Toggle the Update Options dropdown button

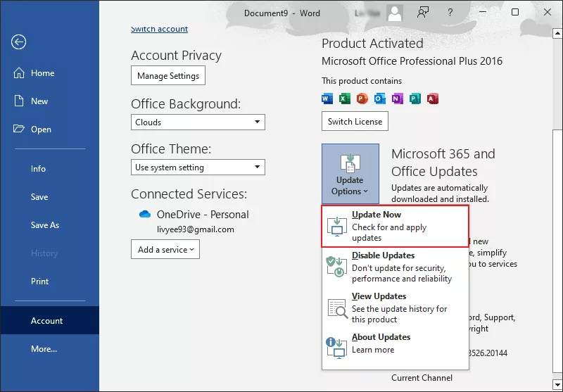[x=350, y=174]
